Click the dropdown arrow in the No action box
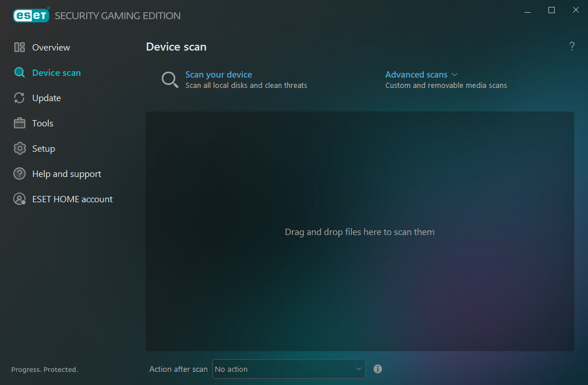588x385 pixels. tap(358, 369)
